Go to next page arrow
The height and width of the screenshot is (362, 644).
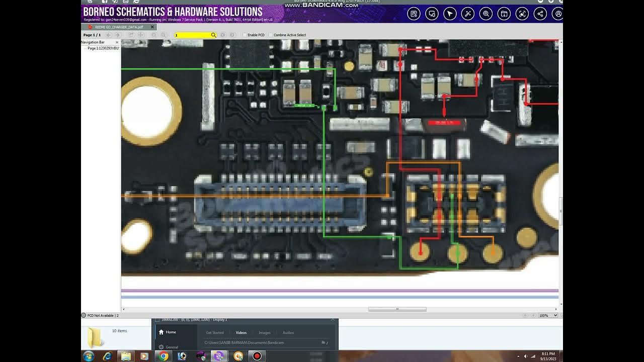click(117, 35)
